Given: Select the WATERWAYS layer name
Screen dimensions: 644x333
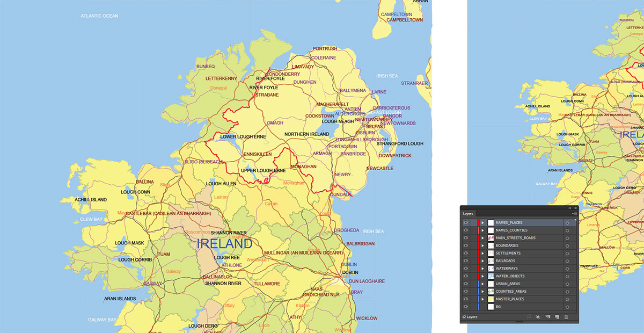Looking at the screenshot, I should (x=507, y=269).
